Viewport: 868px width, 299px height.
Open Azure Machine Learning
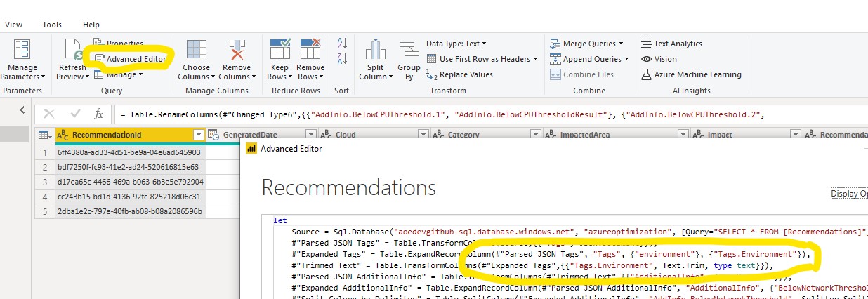[691, 74]
